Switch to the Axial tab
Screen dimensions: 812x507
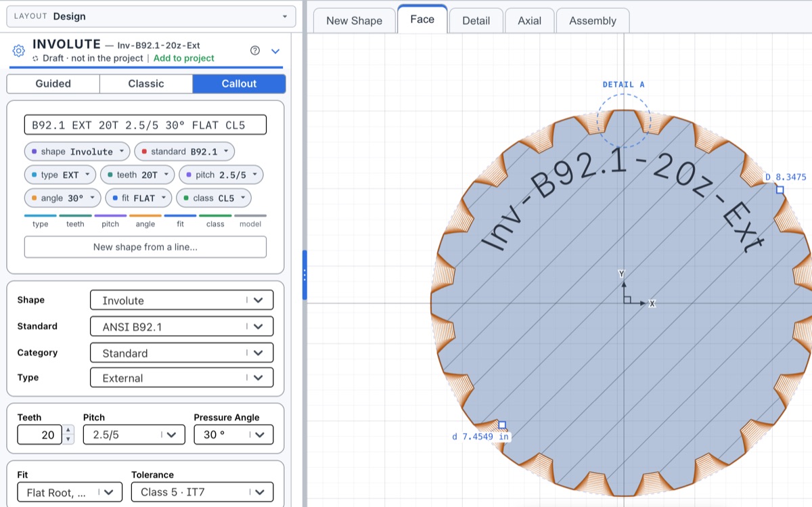click(529, 21)
